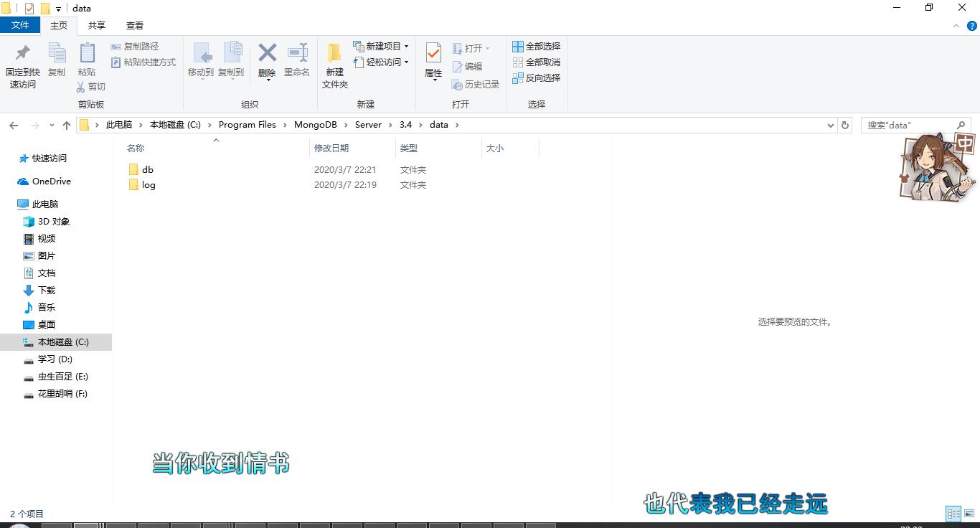Click the 粘贴 (Paste) icon
980x528 pixels.
point(87,61)
